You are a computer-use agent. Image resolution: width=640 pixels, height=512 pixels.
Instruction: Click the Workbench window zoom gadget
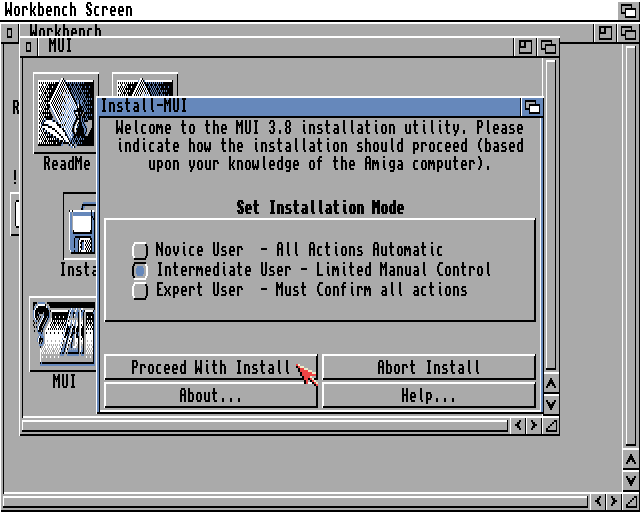coord(605,33)
